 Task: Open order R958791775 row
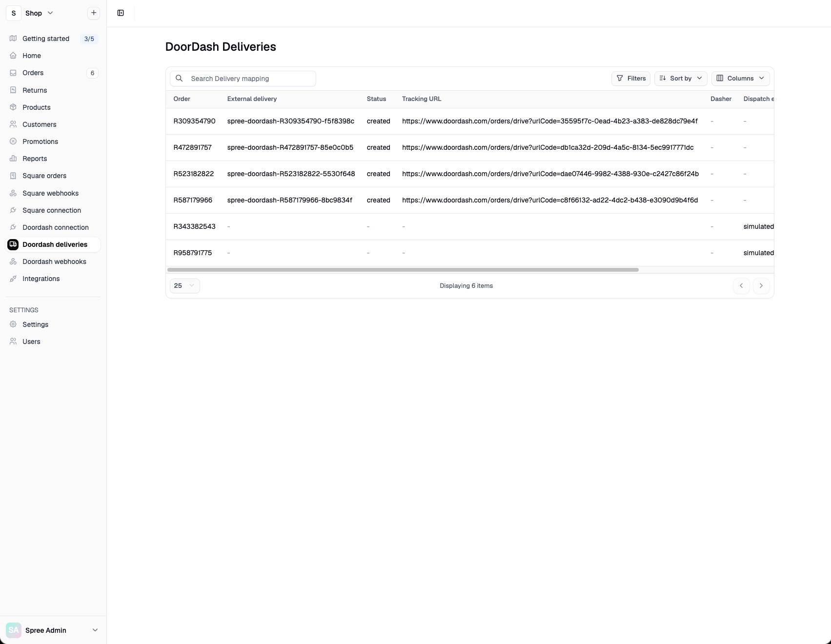[470, 253]
